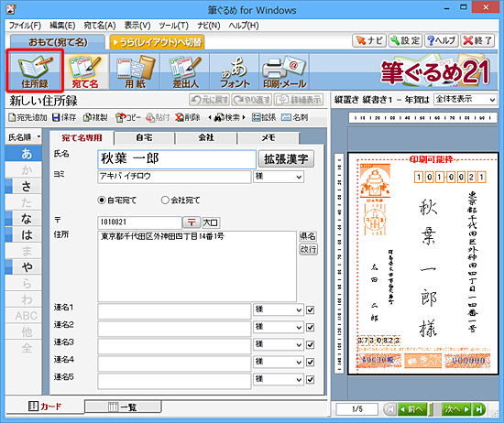
Task: Click the 拡張 toolbar item
Action: 264,117
